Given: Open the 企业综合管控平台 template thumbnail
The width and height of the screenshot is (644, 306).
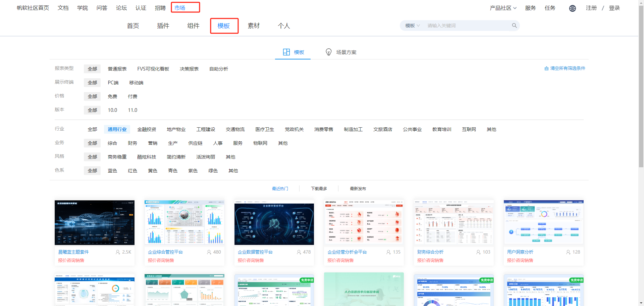Looking at the screenshot, I should [x=184, y=222].
